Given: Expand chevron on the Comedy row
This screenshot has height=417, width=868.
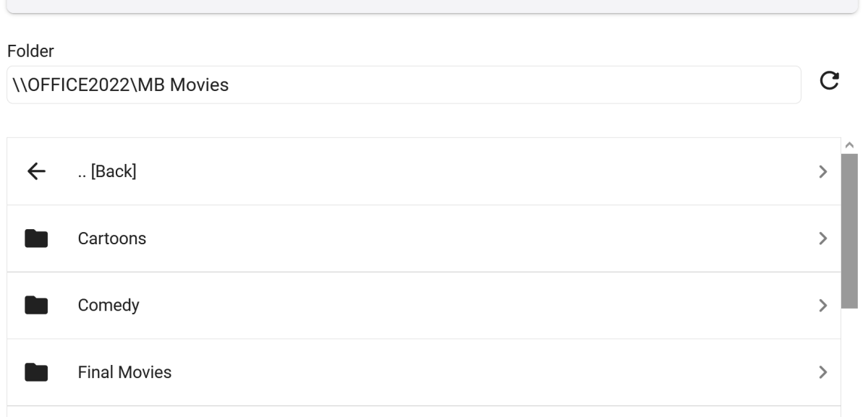Looking at the screenshot, I should pos(822,306).
